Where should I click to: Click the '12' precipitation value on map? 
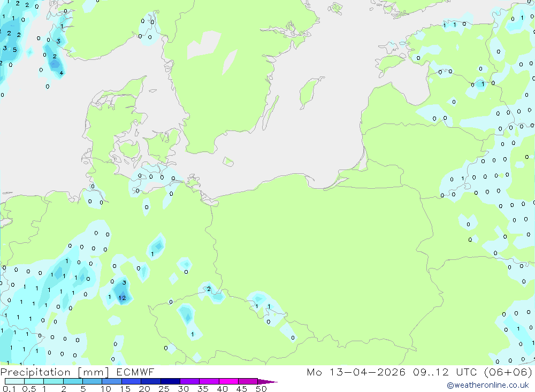[122, 298]
